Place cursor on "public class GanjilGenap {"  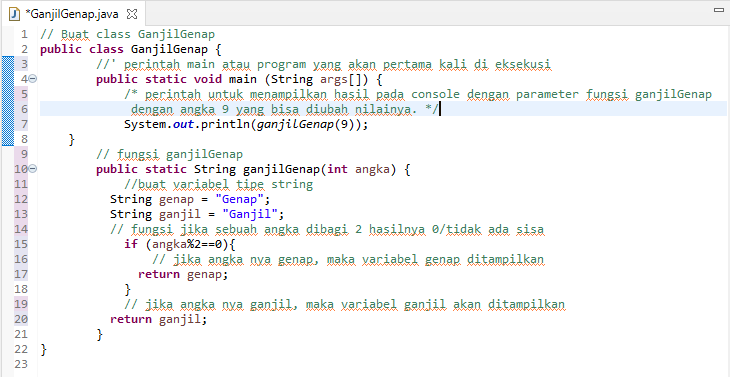tap(131, 49)
